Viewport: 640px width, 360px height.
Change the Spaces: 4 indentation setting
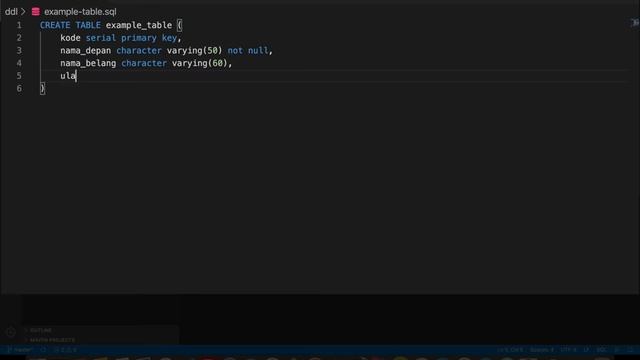(x=542, y=350)
